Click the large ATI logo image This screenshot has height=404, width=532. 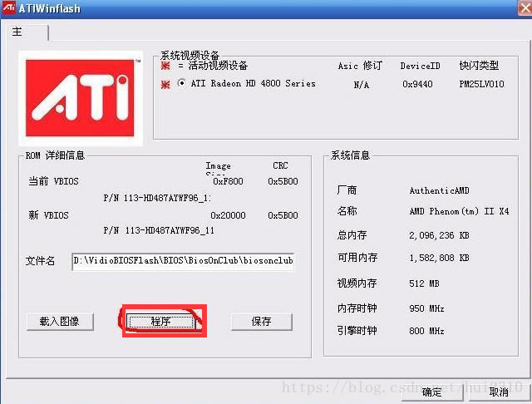[x=81, y=98]
